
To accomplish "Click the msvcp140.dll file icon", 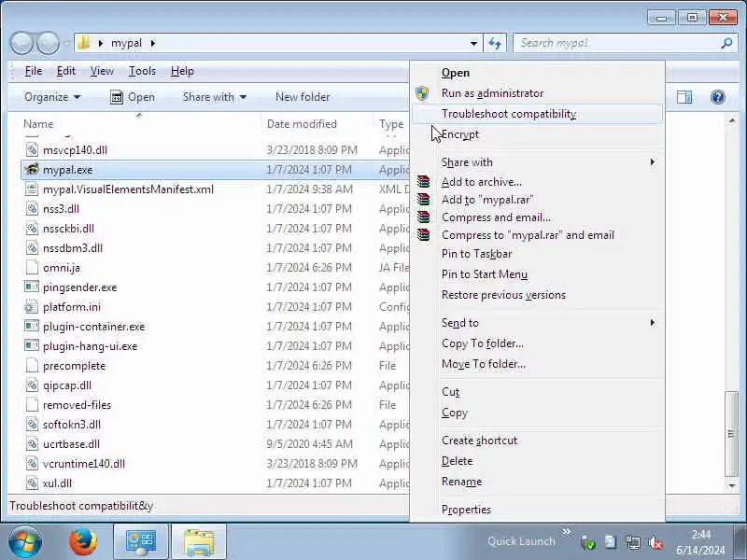I will point(32,150).
